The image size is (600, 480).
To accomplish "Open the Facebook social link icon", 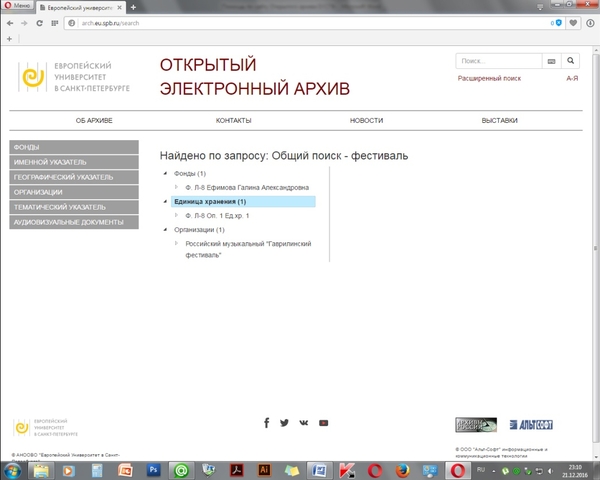I will 267,423.
